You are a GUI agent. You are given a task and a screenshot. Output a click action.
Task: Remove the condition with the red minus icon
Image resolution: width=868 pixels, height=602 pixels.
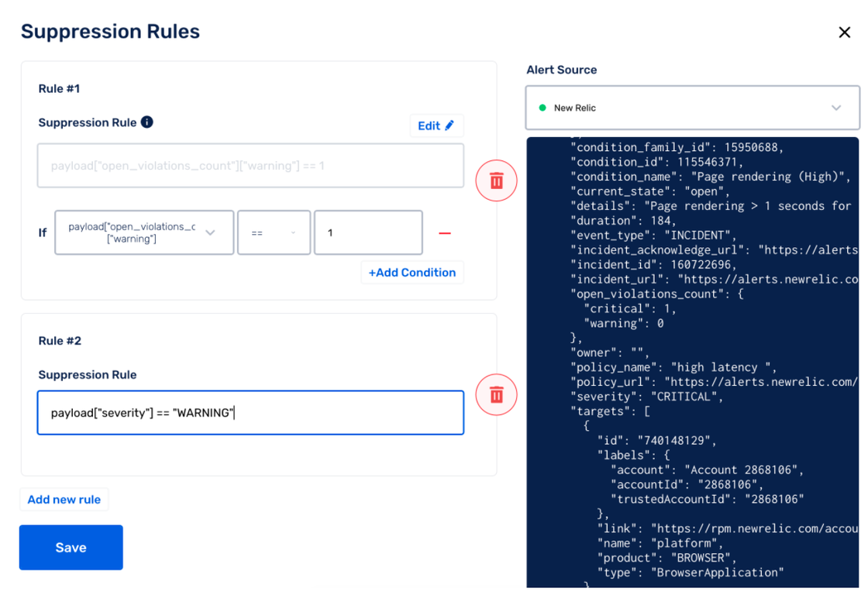(445, 233)
